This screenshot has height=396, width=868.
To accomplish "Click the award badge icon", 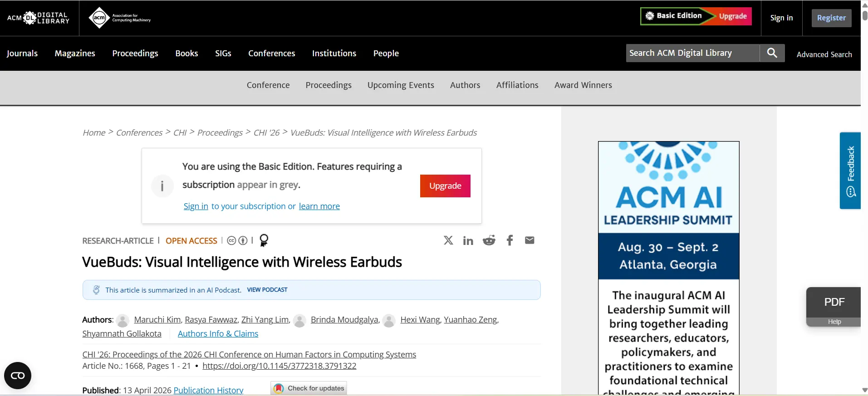I will (x=264, y=240).
